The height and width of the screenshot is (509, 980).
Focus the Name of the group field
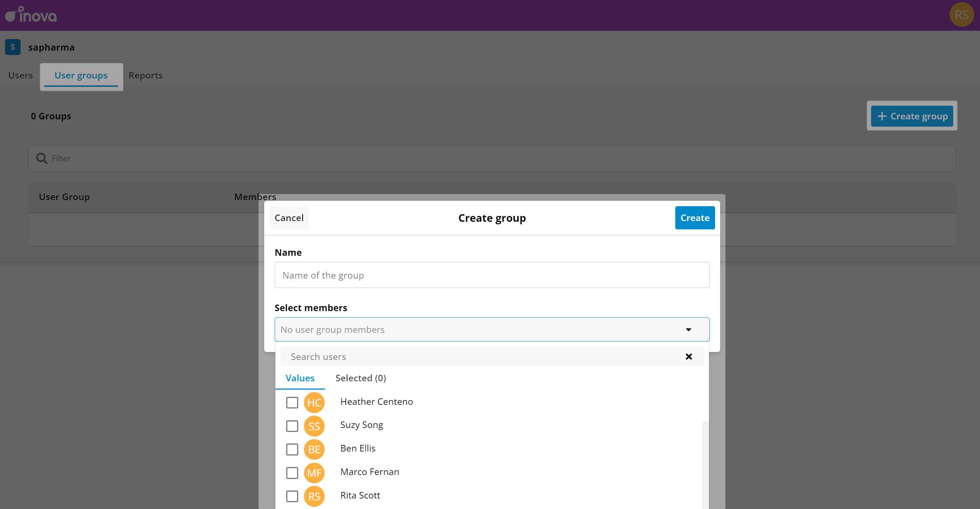click(x=492, y=275)
